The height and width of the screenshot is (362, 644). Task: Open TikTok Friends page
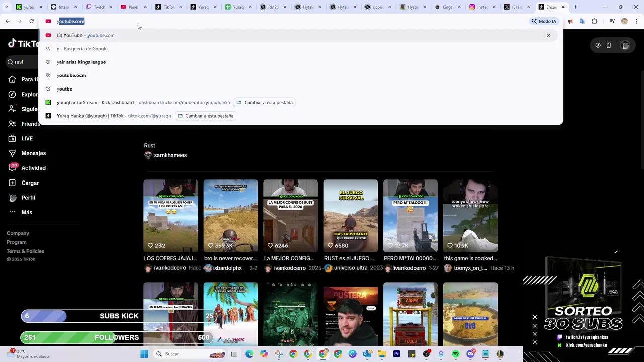[x=24, y=124]
